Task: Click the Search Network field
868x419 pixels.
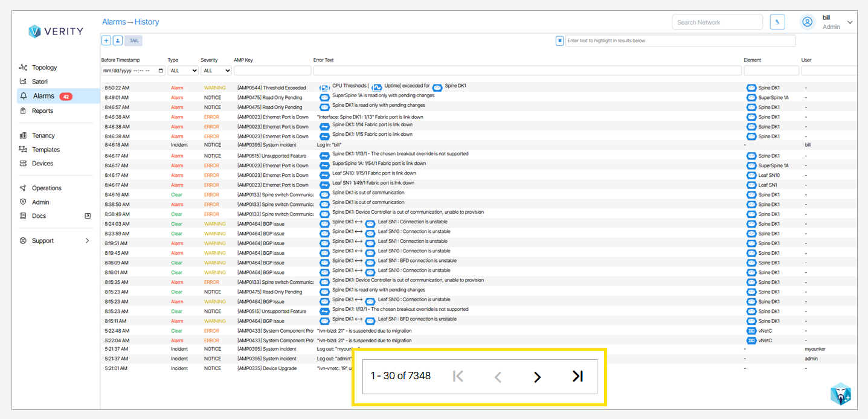Action: (717, 22)
